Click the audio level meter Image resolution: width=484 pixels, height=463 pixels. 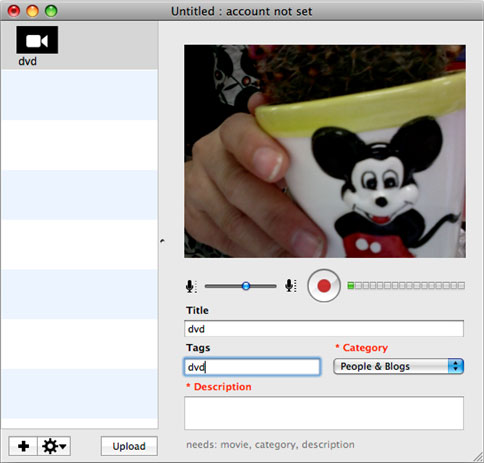tap(406, 286)
